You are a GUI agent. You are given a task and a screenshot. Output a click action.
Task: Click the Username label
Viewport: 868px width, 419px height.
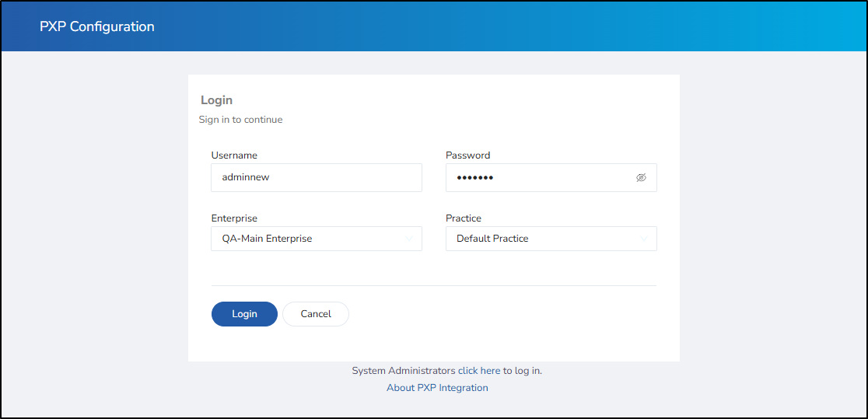(x=234, y=155)
